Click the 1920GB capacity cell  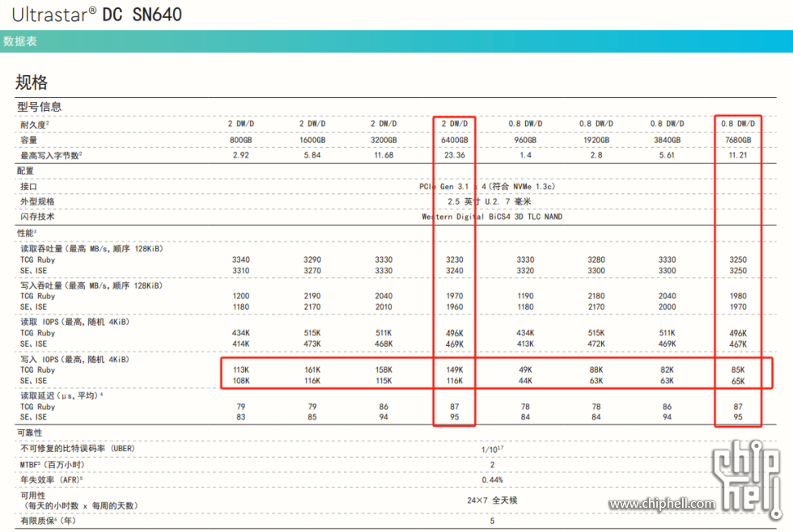tap(596, 140)
